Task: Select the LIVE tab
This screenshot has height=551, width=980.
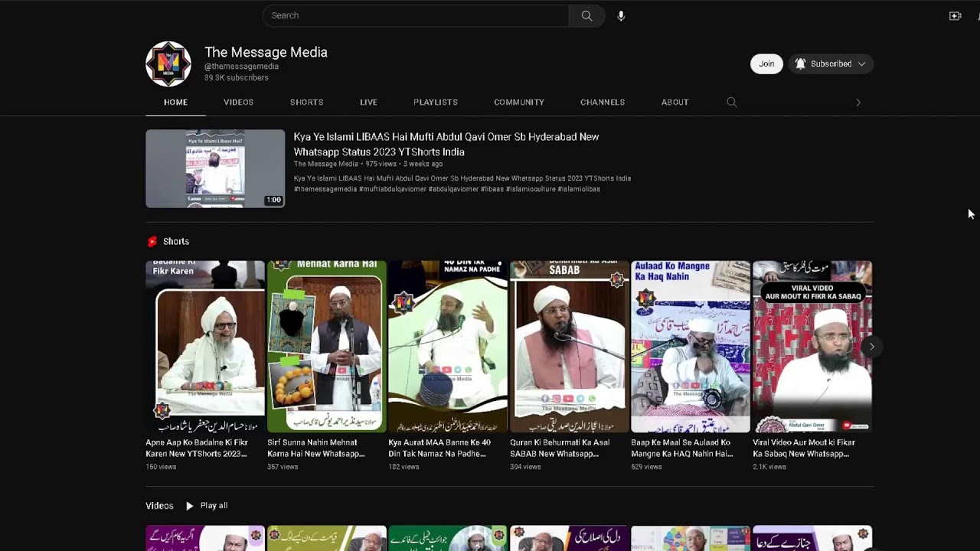Action: pos(368,103)
